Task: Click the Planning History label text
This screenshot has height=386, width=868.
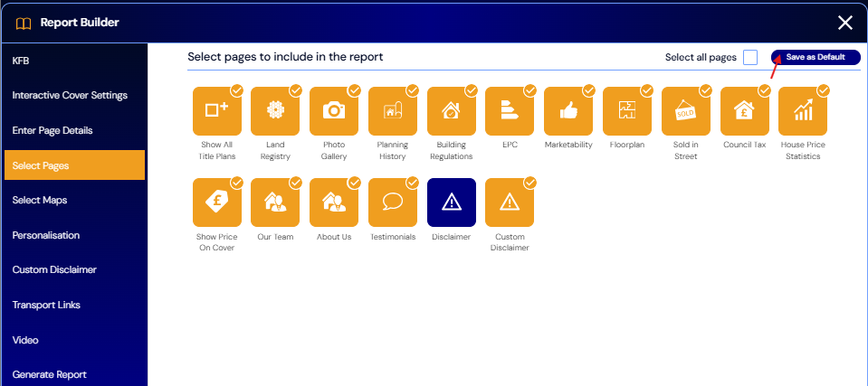Action: click(393, 150)
